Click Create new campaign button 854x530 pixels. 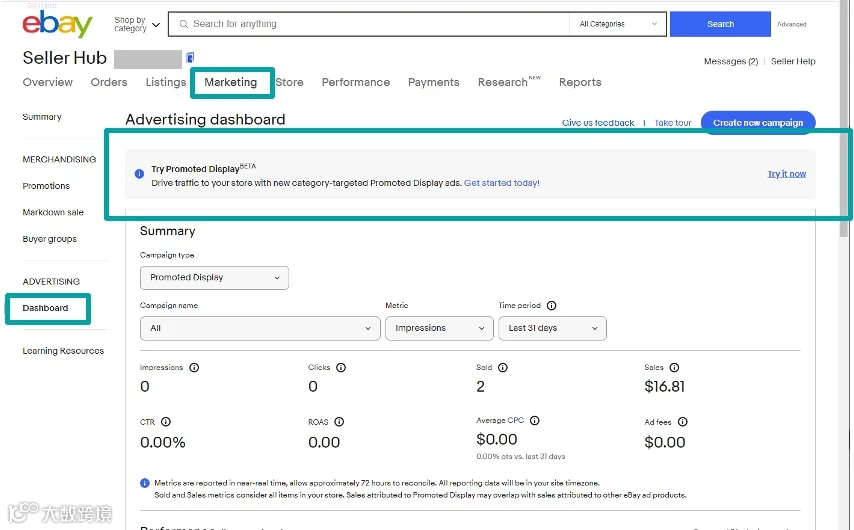758,123
